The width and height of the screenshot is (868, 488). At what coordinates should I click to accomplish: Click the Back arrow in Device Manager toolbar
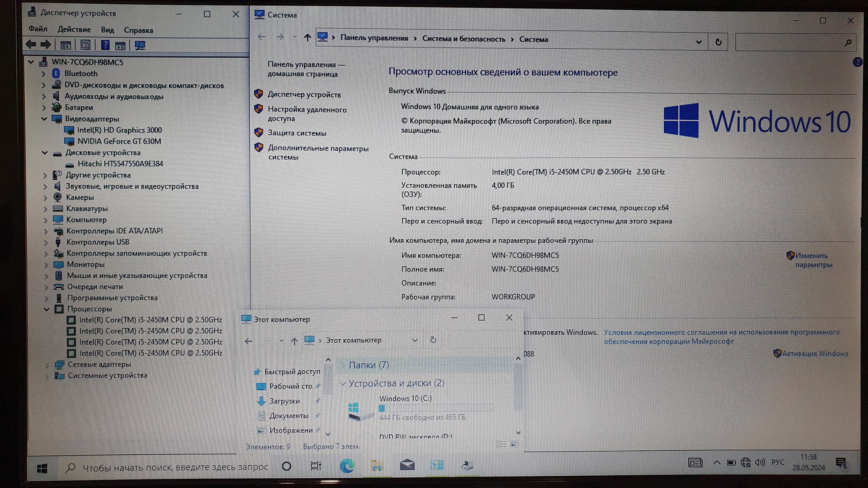(31, 44)
